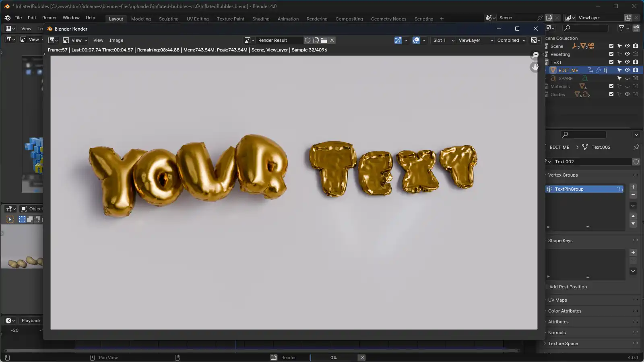Switch to the Shading workspace tab
The width and height of the screenshot is (644, 362).
[x=261, y=19]
